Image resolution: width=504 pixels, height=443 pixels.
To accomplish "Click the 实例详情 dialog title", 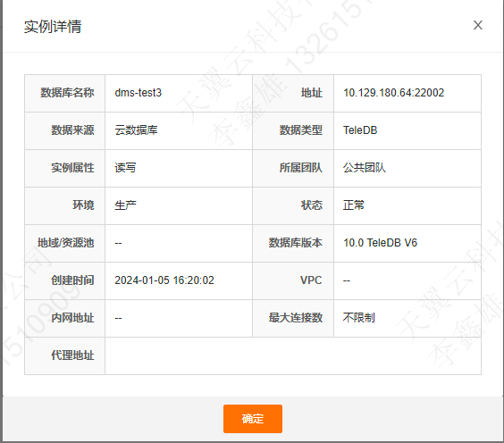I will tap(53, 26).
